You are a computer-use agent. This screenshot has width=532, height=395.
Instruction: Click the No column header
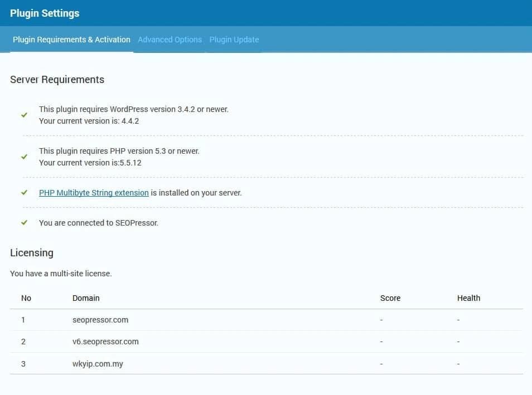[x=26, y=298]
